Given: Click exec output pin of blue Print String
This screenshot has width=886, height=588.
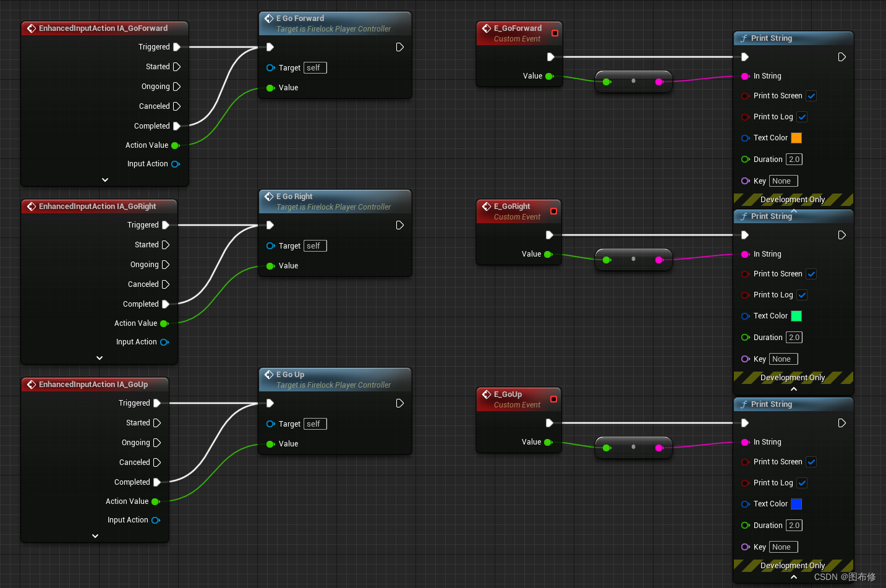Looking at the screenshot, I should 842,423.
